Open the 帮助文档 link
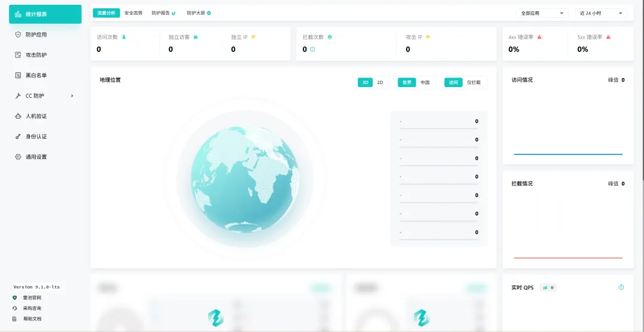 click(32, 319)
